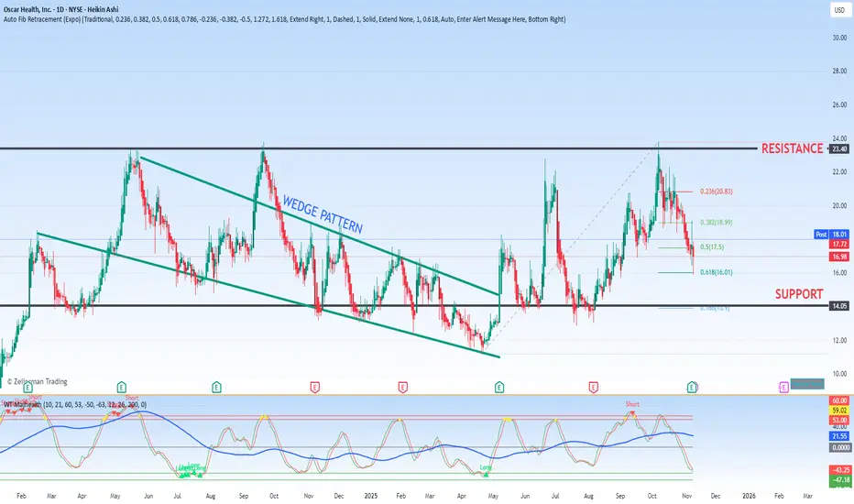Click the Auto Fib Retracement indicator legend

point(284,19)
